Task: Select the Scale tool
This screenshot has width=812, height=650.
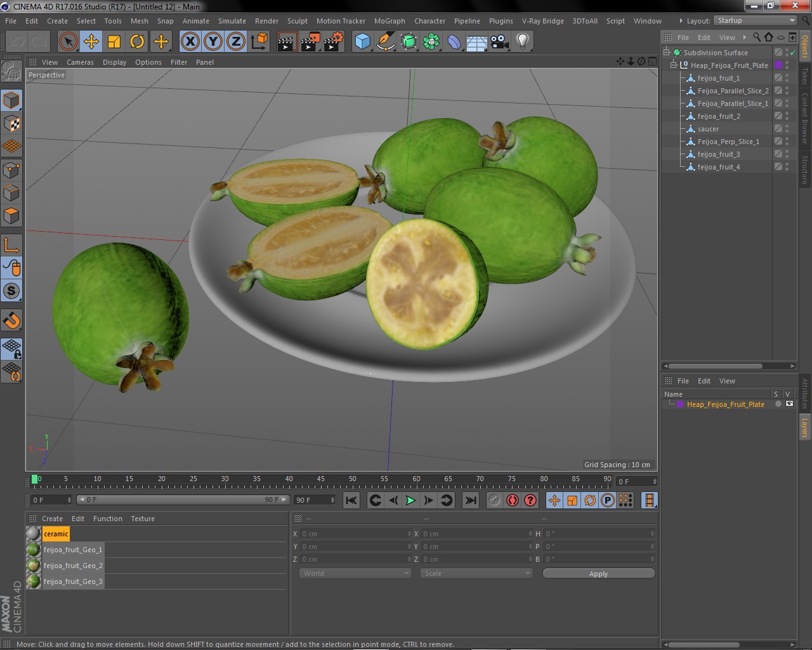Action: [114, 42]
